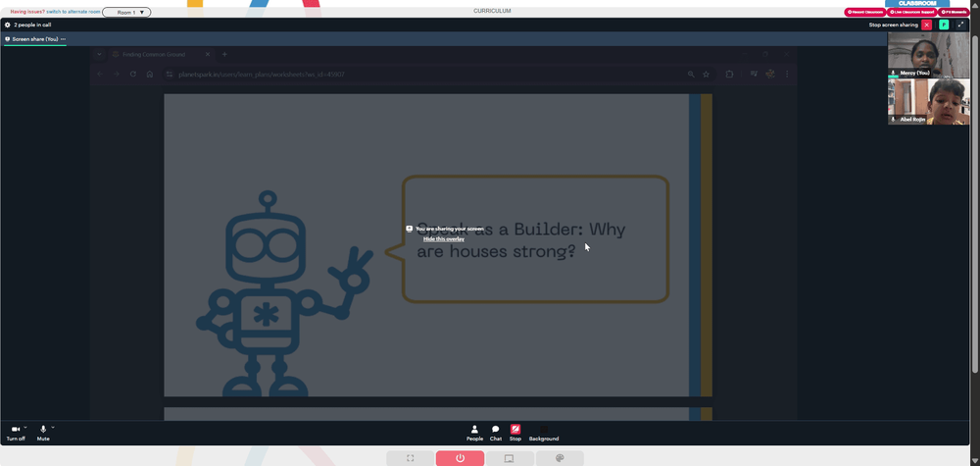
Task: Click the fullscreen corners icon below call
Action: point(410,458)
